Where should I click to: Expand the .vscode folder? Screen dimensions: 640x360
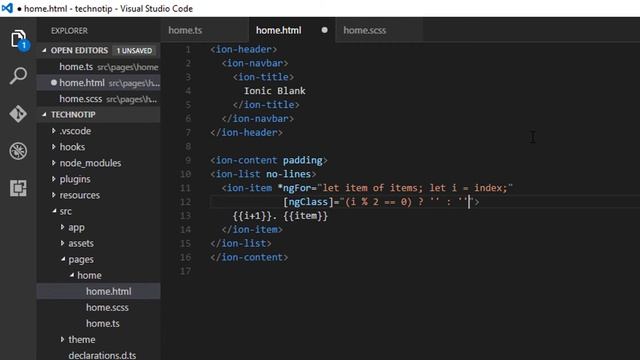(53, 131)
